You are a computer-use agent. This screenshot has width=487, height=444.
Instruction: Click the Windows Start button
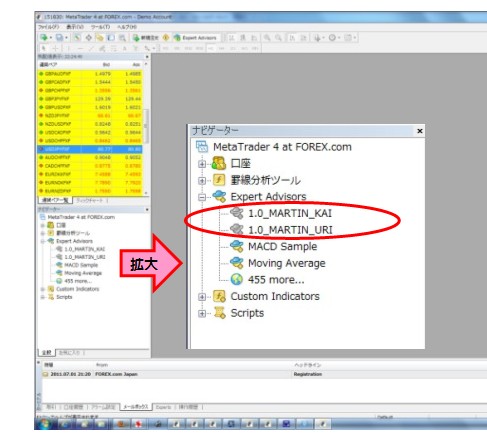click(x=44, y=424)
